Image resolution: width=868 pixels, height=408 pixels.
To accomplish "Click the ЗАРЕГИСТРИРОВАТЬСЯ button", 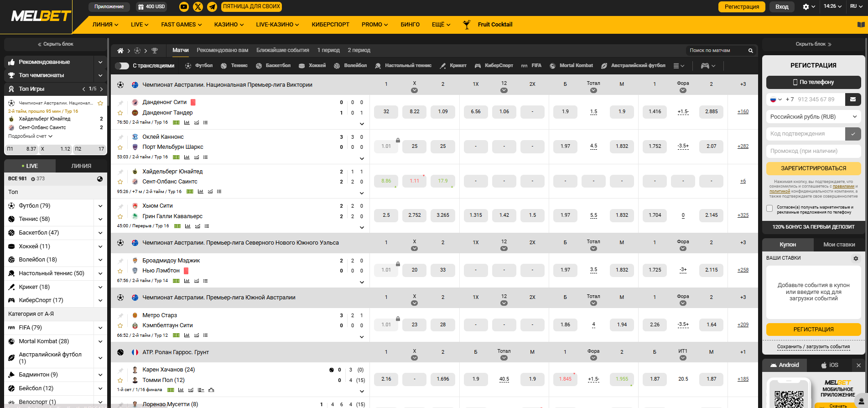I will (x=813, y=168).
